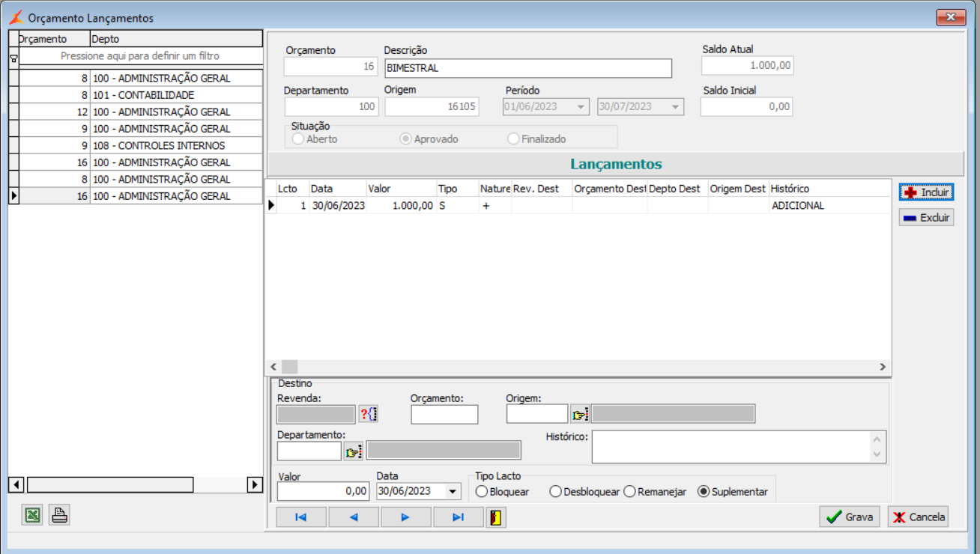This screenshot has width=980, height=554.
Task: Click the Origem field showing 16105
Action: coord(432,107)
